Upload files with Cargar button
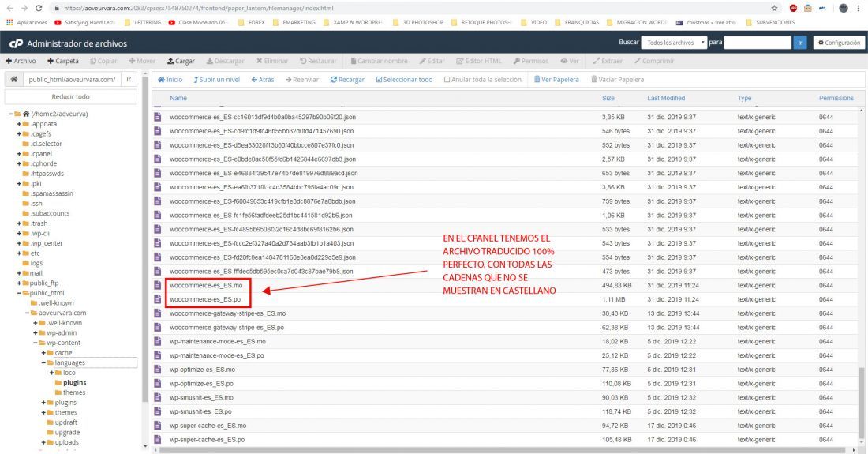The height and width of the screenshot is (454, 868). 181,61
